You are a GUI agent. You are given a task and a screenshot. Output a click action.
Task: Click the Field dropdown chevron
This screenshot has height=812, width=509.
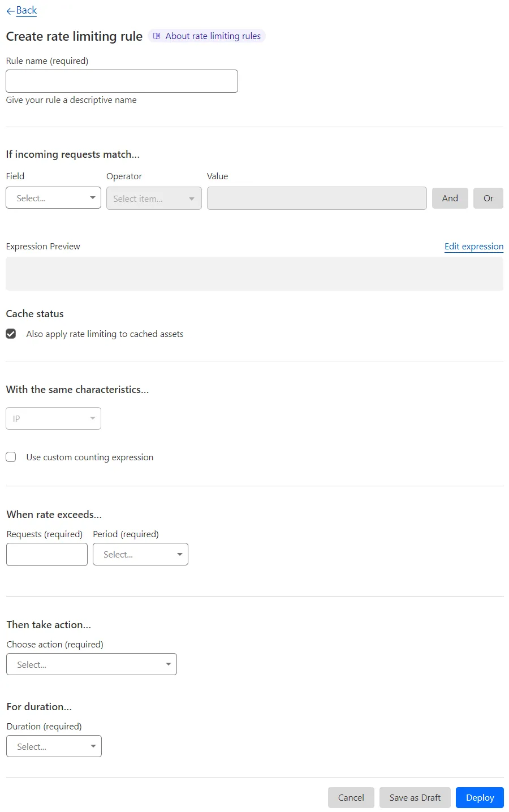92,198
